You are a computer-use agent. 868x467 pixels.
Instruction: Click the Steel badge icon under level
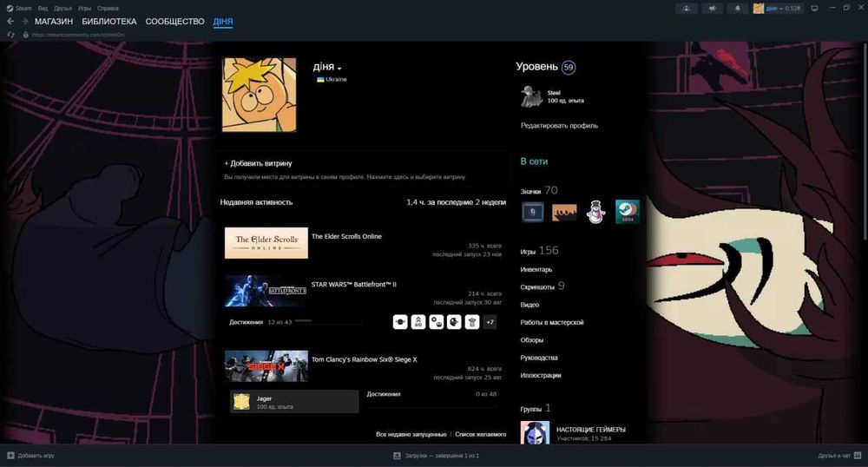pos(531,96)
